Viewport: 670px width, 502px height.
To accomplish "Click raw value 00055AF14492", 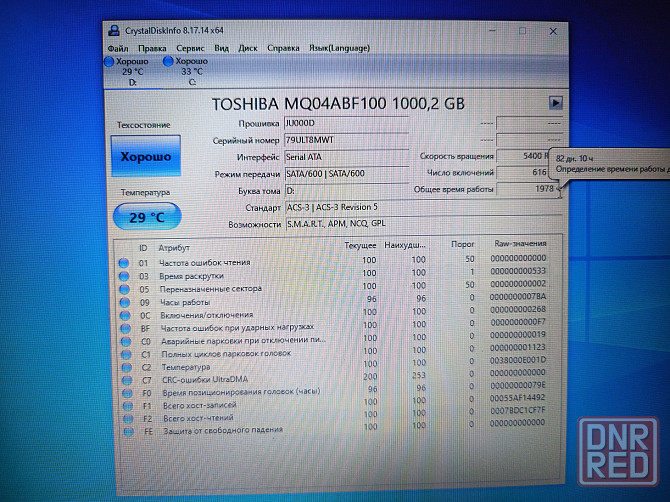I will pyautogui.click(x=517, y=398).
